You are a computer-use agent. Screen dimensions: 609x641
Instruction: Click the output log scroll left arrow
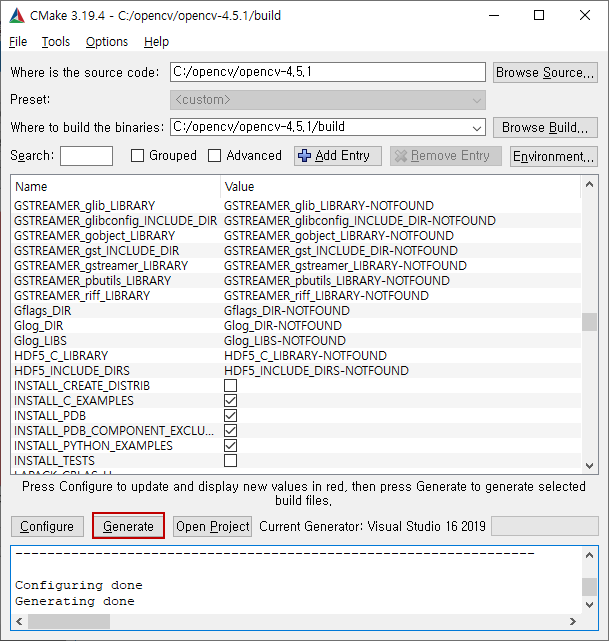coord(19,621)
